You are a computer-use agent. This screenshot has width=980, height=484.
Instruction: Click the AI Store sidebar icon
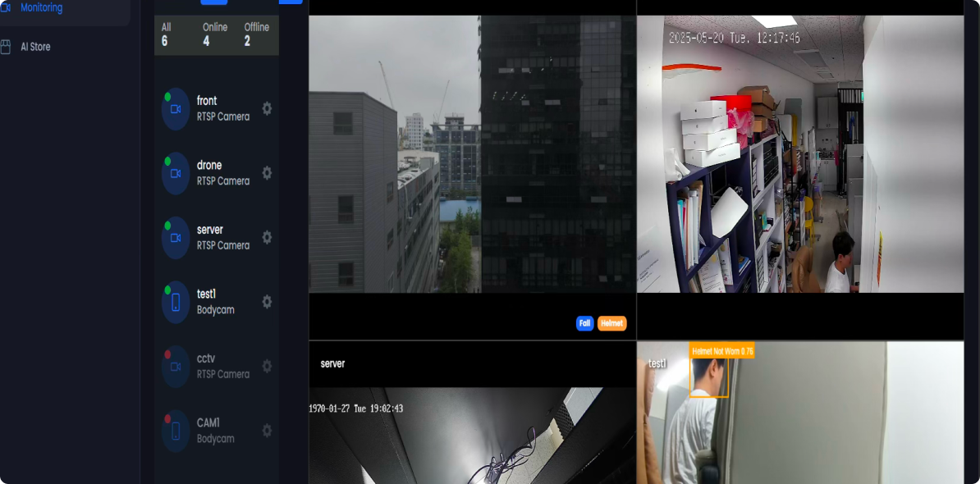[x=6, y=47]
